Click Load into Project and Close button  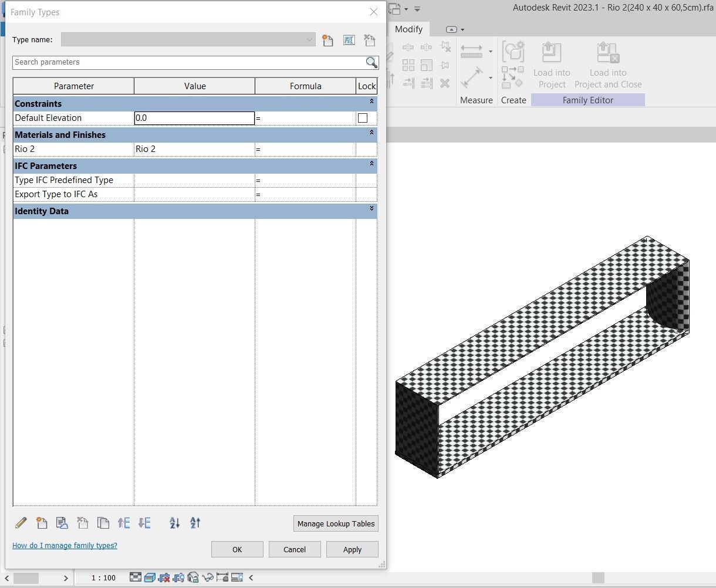[x=608, y=65]
